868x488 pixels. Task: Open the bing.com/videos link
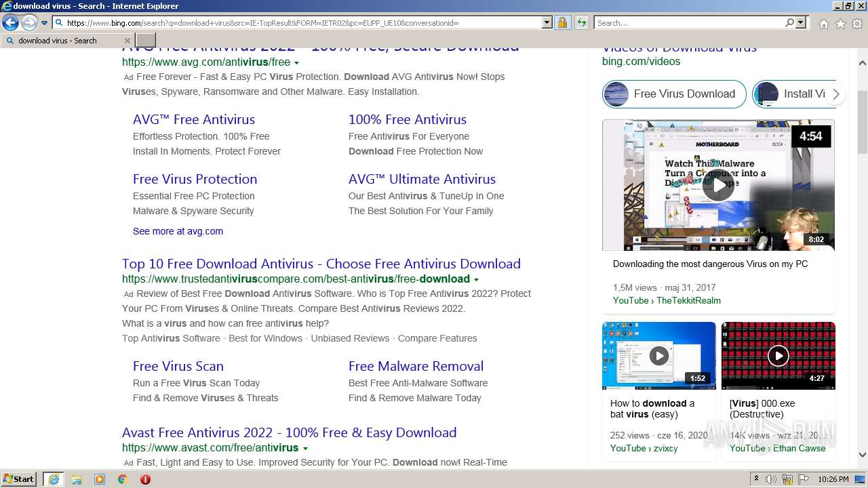tap(641, 61)
